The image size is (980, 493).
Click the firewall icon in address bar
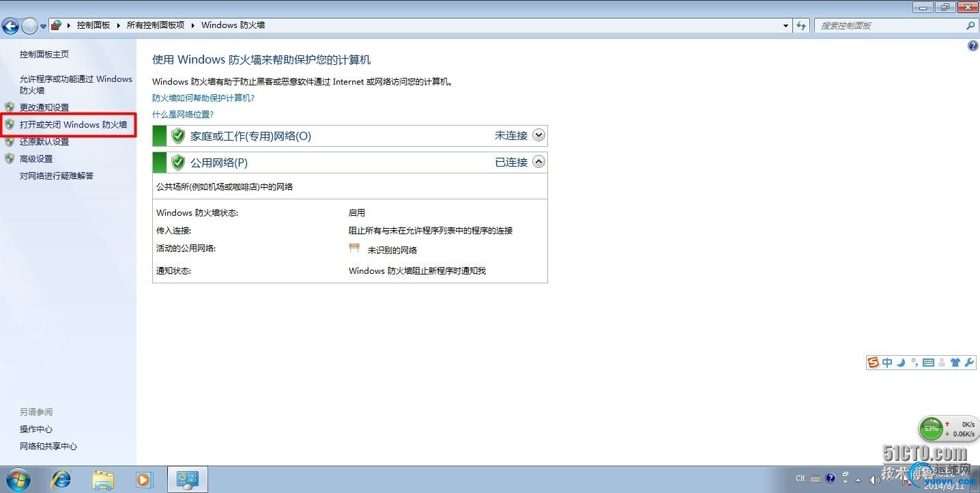[x=57, y=25]
